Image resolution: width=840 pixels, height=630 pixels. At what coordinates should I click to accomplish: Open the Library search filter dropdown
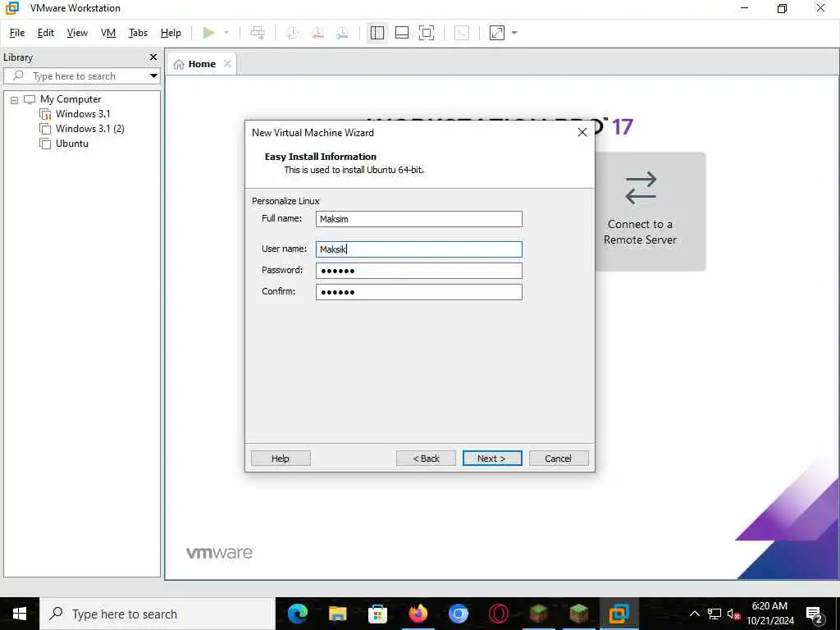tap(153, 76)
